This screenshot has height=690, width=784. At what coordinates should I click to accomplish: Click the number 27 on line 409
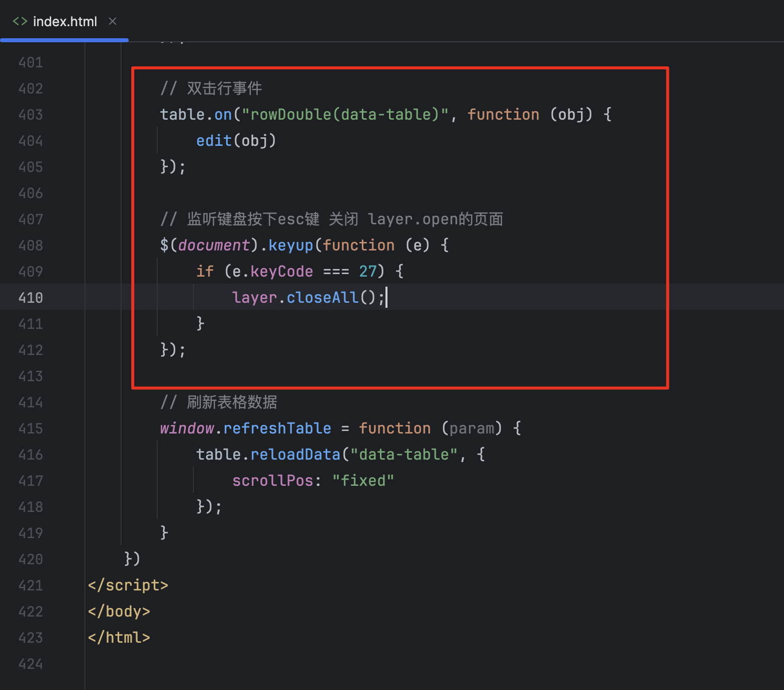tap(368, 272)
